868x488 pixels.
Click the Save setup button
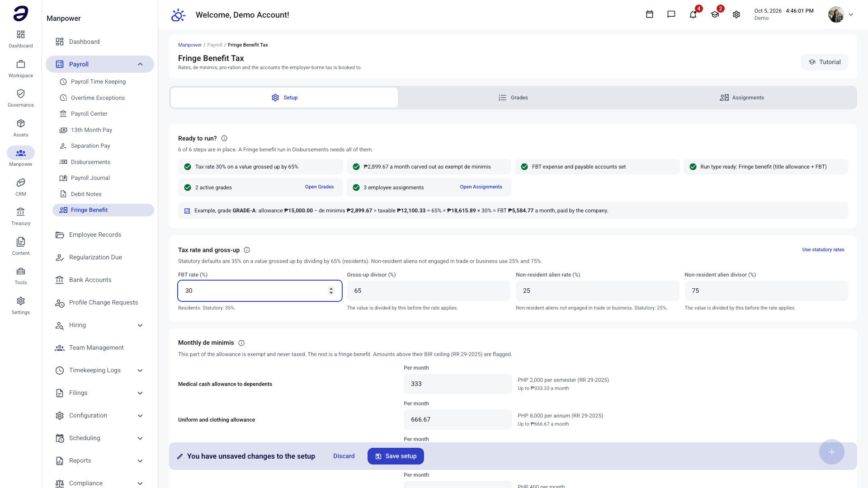(x=396, y=456)
